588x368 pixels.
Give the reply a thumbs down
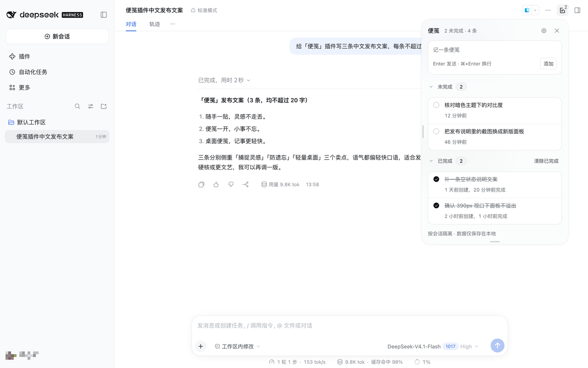coord(231,184)
